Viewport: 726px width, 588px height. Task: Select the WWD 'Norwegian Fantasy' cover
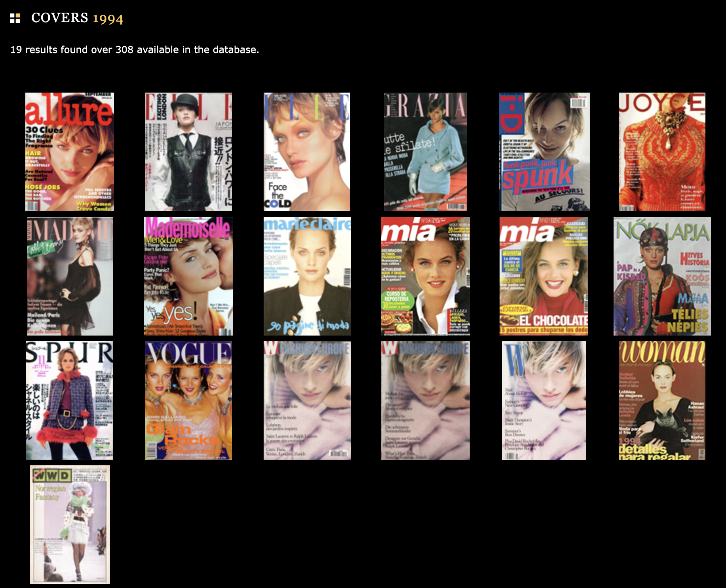[x=70, y=525]
